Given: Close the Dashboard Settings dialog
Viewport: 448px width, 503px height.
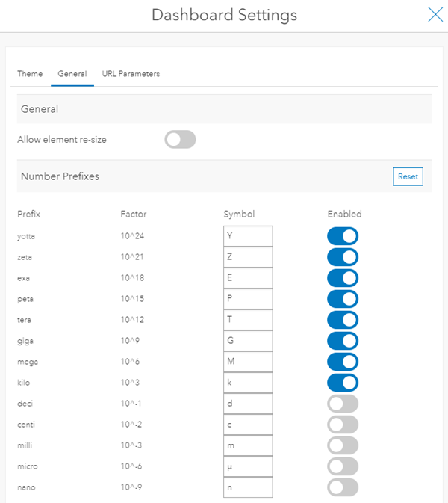Looking at the screenshot, I should [435, 15].
